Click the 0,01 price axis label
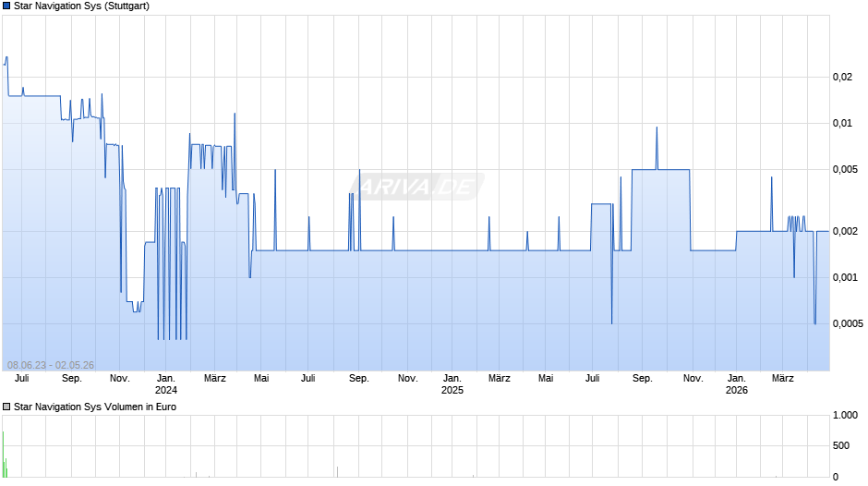The width and height of the screenshot is (868, 486). tap(842, 123)
